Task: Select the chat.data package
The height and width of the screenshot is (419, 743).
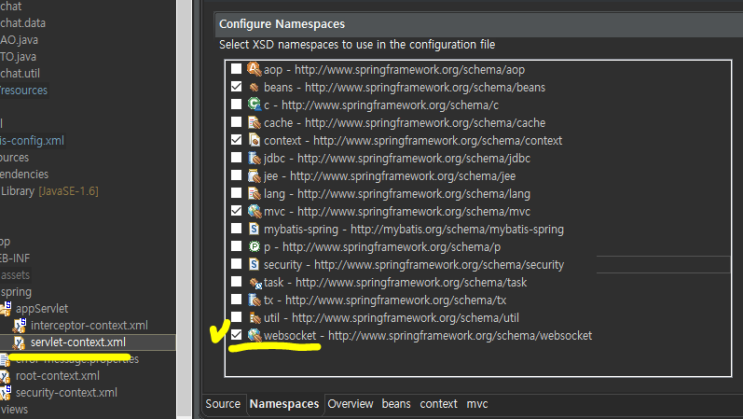Action: click(23, 23)
